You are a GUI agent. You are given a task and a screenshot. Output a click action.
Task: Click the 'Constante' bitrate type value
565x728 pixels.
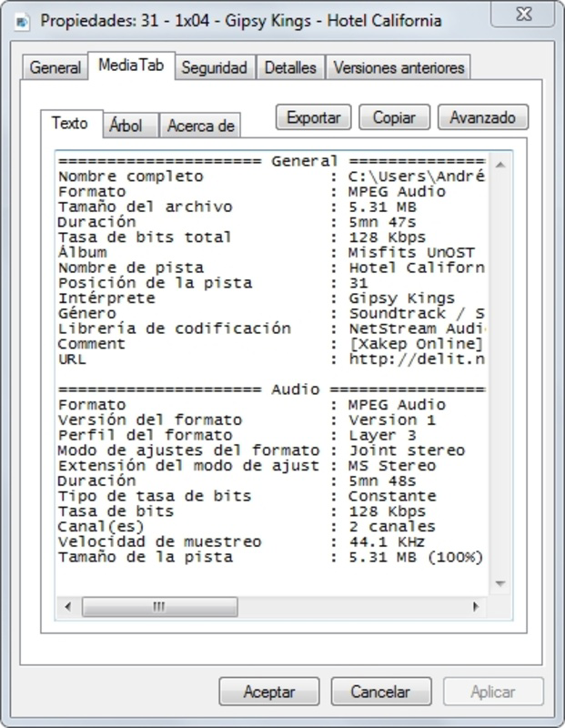pyautogui.click(x=392, y=496)
